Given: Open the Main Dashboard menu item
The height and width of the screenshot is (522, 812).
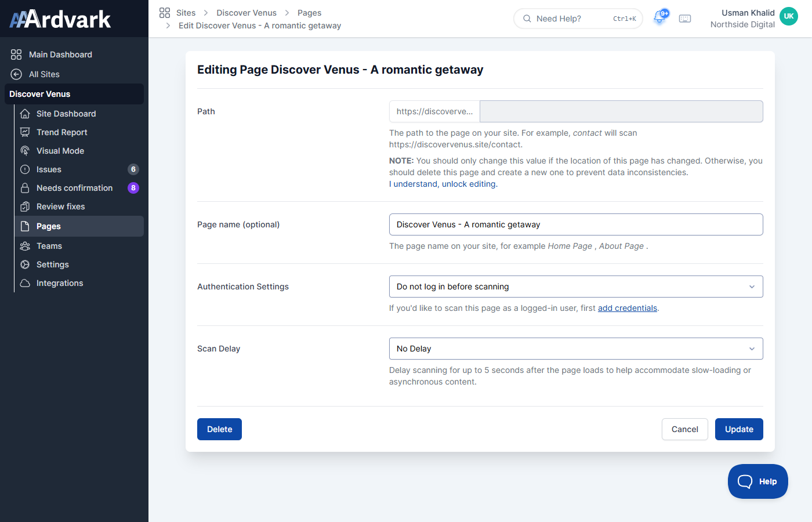Looking at the screenshot, I should tap(74, 55).
